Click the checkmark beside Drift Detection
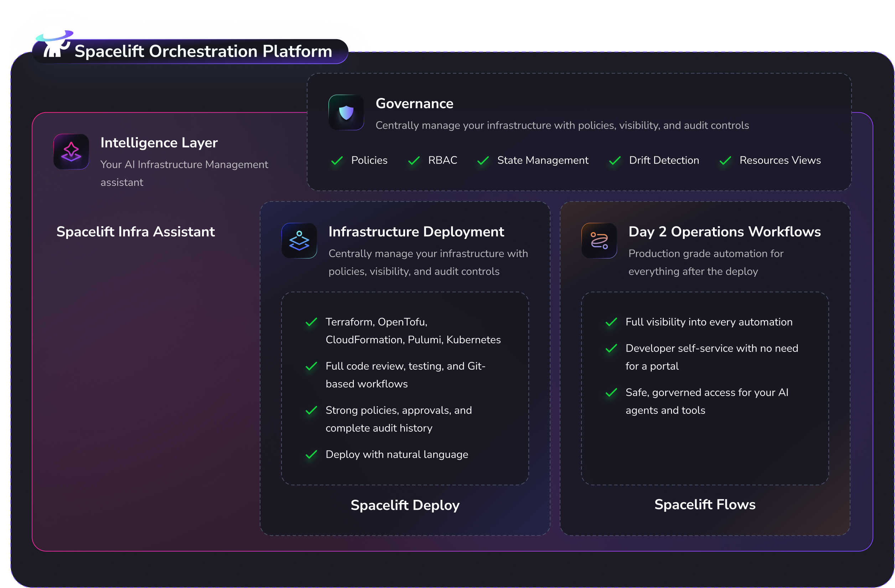This screenshot has width=895, height=588. click(x=615, y=161)
